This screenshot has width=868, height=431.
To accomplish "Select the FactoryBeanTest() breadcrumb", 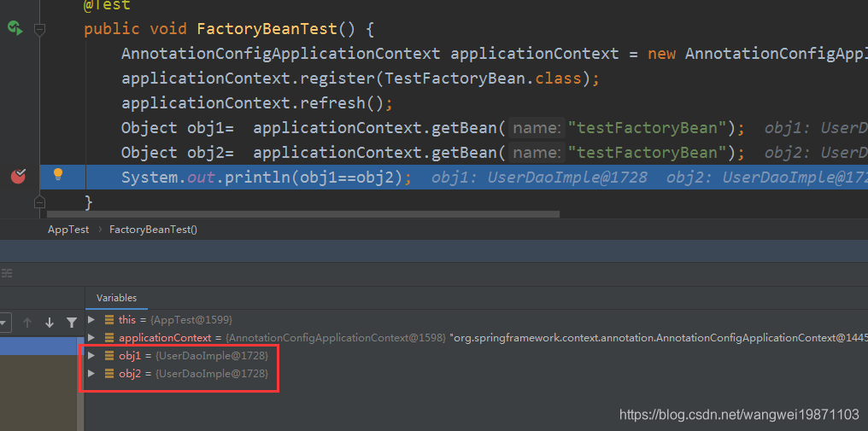I will 153,229.
